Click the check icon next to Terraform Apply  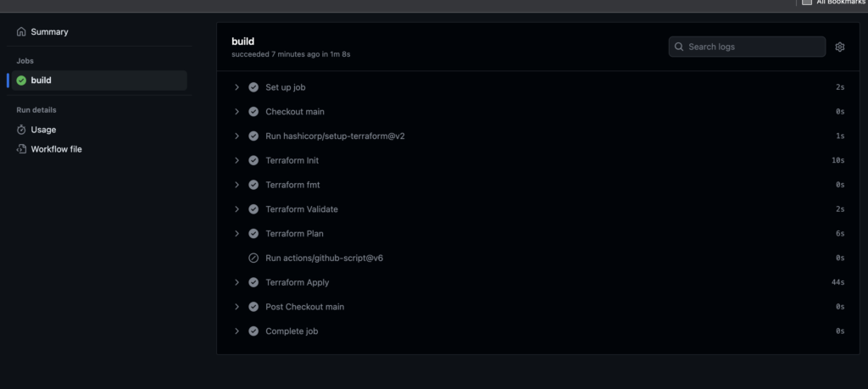click(253, 282)
